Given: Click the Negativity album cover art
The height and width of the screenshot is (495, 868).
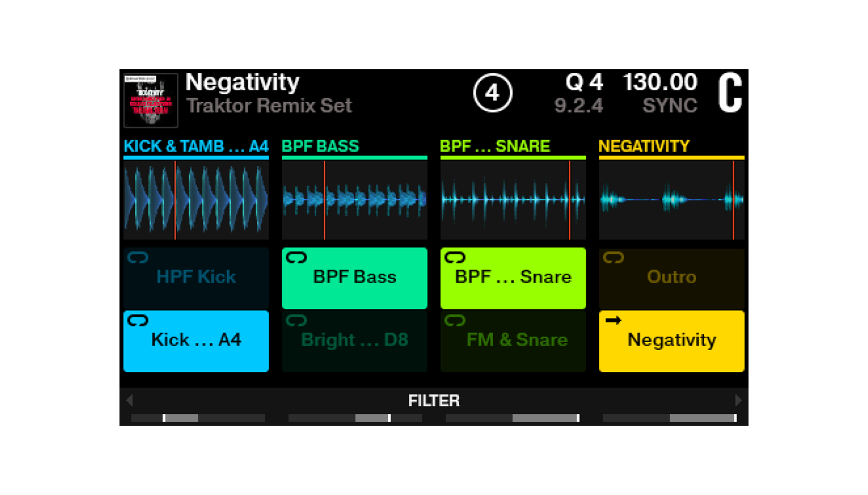Looking at the screenshot, I should coord(151,100).
